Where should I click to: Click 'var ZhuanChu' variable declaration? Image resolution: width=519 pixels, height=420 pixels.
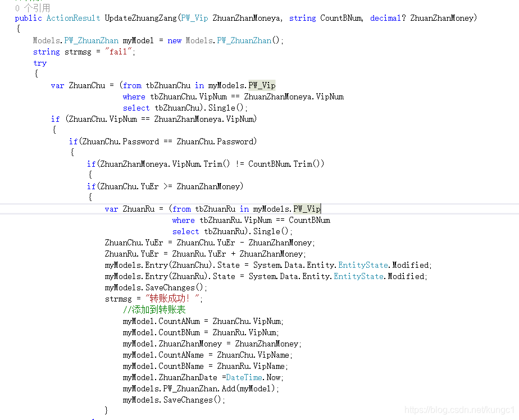[78, 85]
